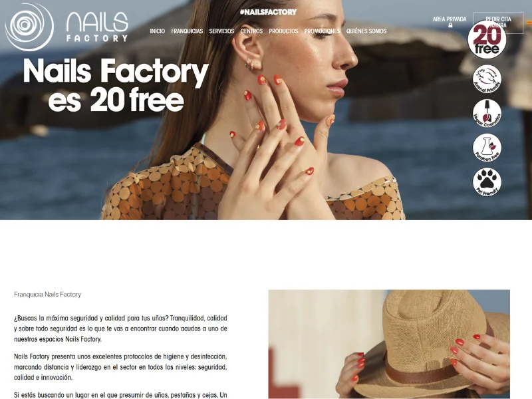Click the Pedir Cita Ahora button
532x399 pixels.
click(x=498, y=23)
